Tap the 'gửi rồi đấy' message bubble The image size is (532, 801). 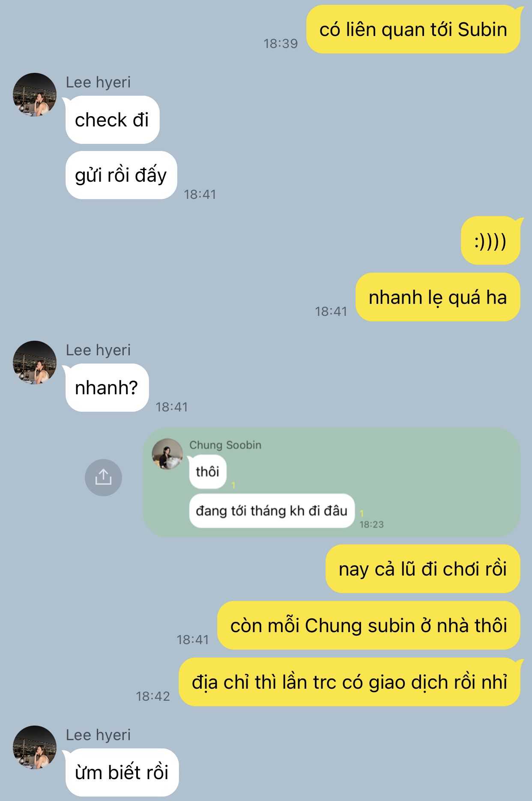121,175
